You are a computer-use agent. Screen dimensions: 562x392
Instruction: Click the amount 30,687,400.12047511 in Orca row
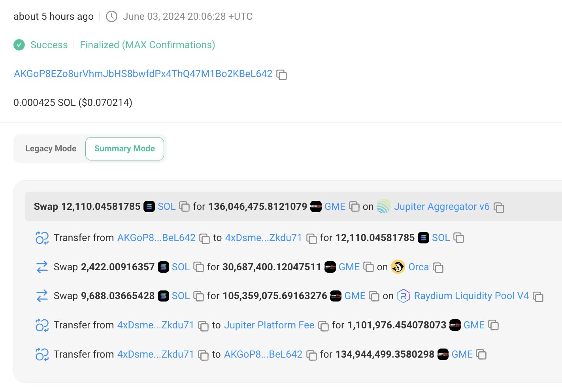[272, 267]
